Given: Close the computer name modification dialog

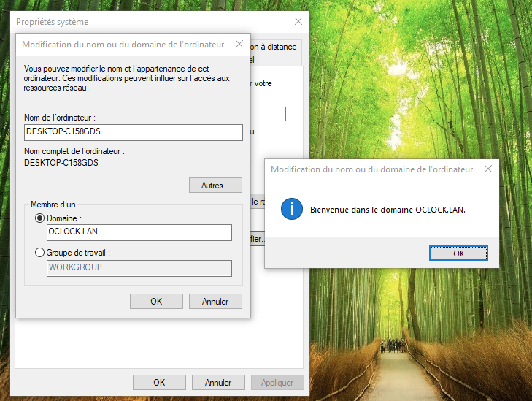Looking at the screenshot, I should pyautogui.click(x=239, y=44).
